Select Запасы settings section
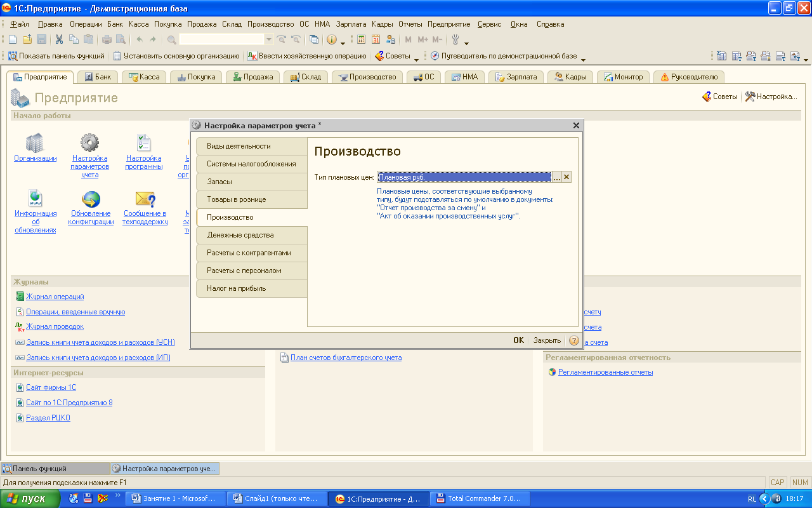Screen dimensions: 812x508 (x=252, y=182)
